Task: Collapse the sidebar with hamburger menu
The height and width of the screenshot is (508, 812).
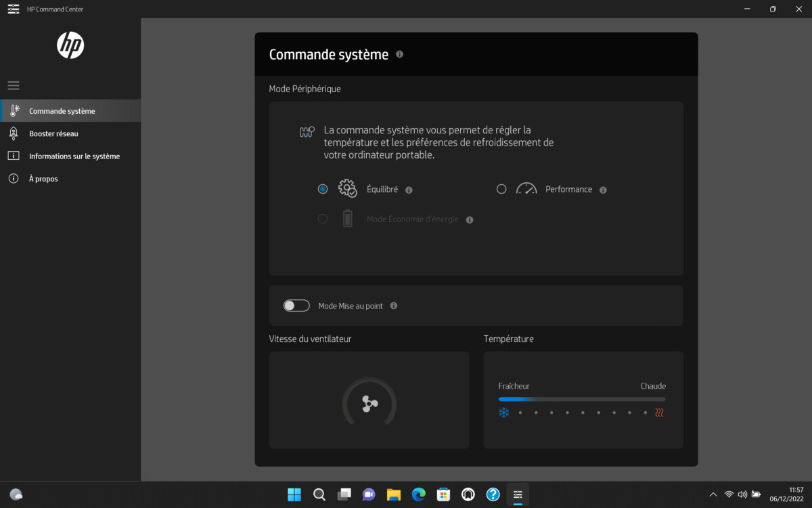Action: click(x=14, y=86)
